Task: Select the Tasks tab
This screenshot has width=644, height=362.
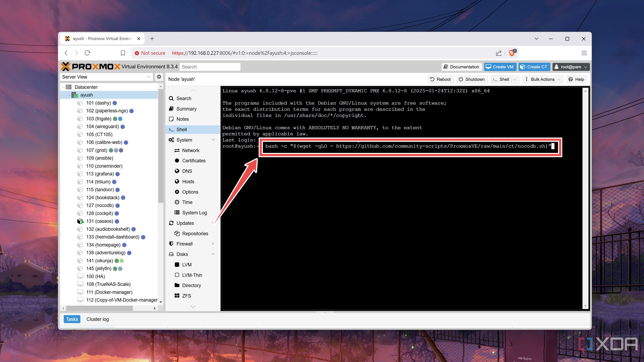Action: coord(72,319)
